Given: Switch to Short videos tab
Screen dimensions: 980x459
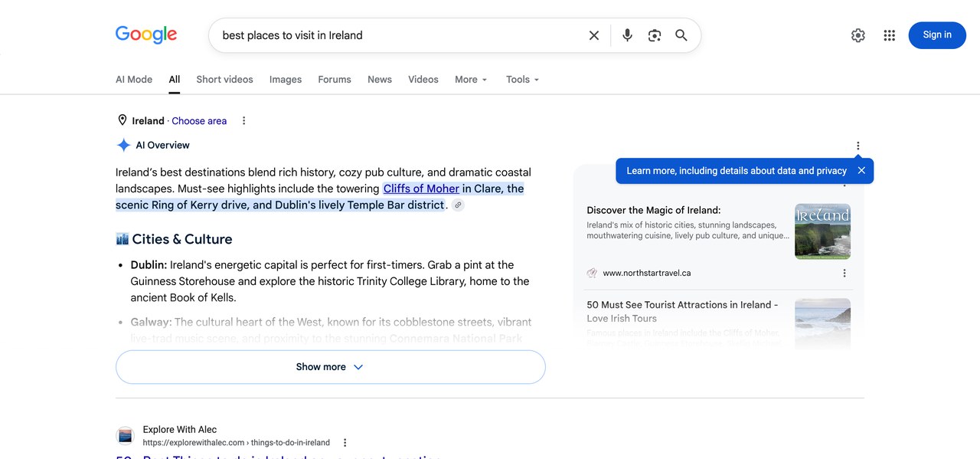Looking at the screenshot, I should [x=224, y=79].
